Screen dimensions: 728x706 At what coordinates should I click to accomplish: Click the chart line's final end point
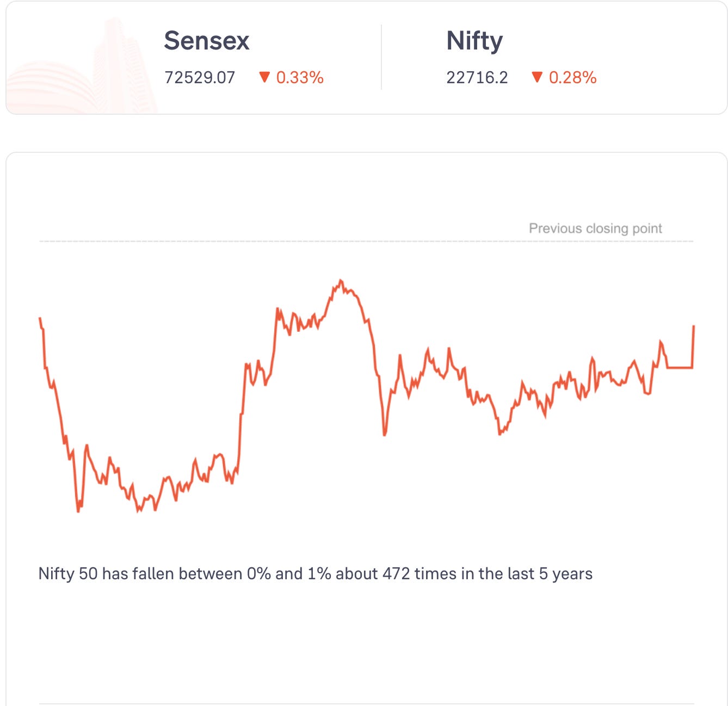[694, 326]
